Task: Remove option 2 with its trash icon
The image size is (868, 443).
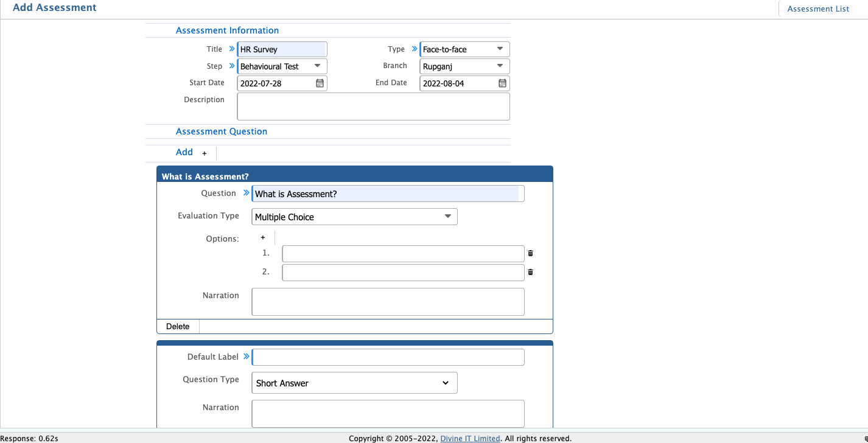Action: (530, 272)
